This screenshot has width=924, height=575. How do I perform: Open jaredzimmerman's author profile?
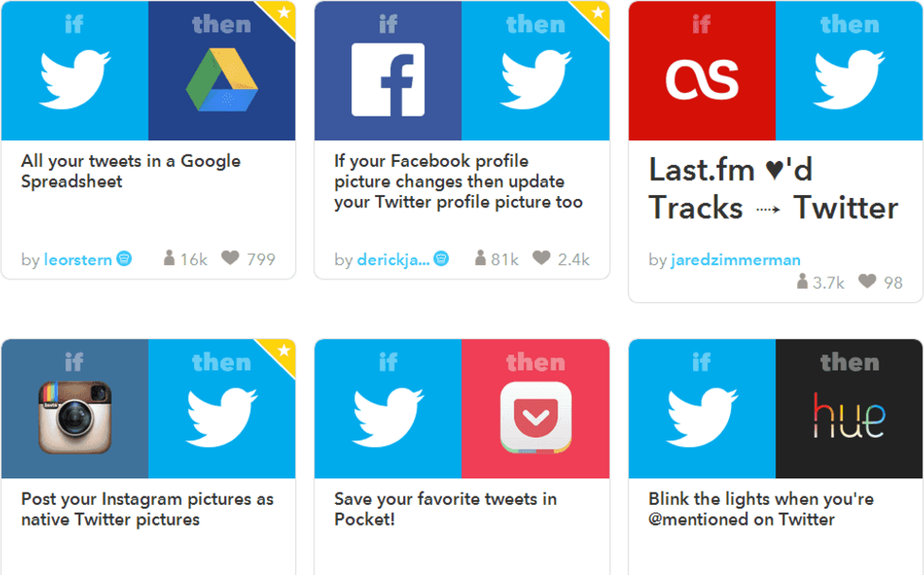[x=736, y=260]
